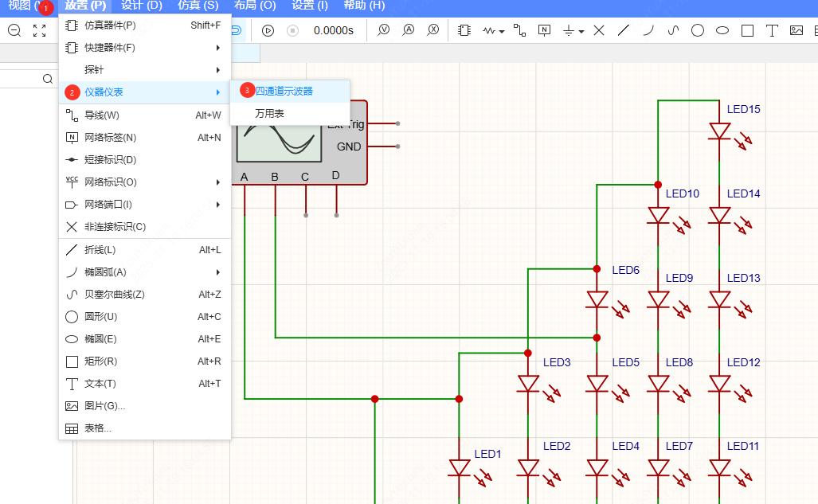The height and width of the screenshot is (504, 818).
Task: Click the search magnifier in left panel
Action: (48, 79)
